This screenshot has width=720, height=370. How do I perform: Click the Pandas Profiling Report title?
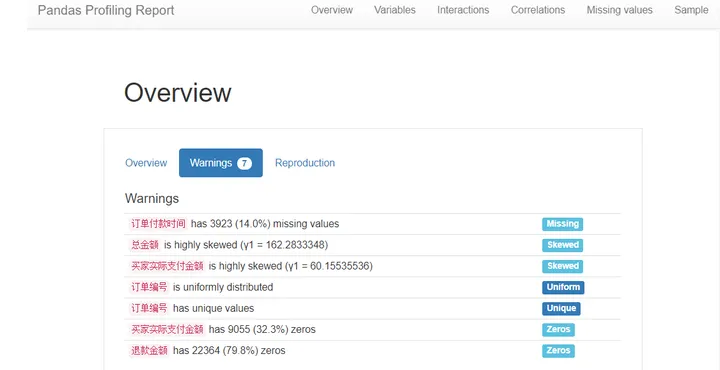[106, 10]
